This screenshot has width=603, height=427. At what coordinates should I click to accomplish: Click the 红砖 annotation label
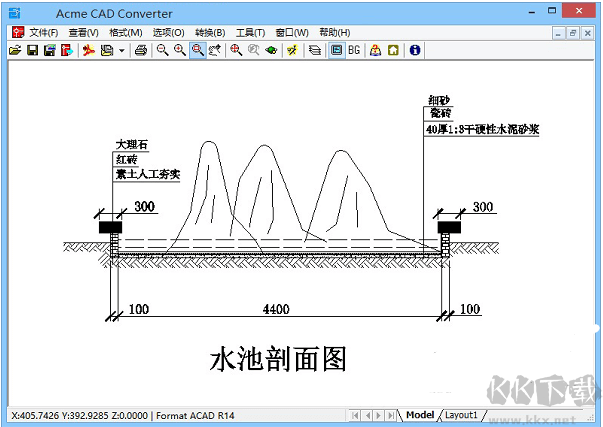127,159
